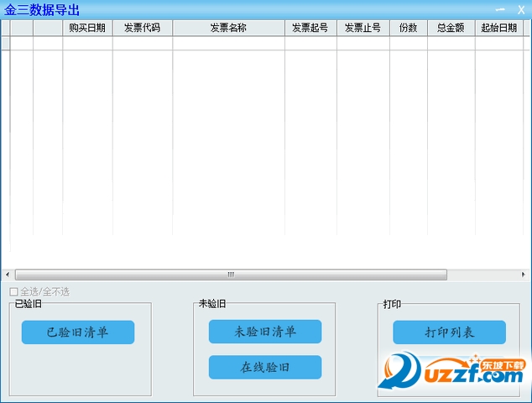Click the horizontal scrollbar left arrow
Screen dimensions: 532x403
(8, 275)
